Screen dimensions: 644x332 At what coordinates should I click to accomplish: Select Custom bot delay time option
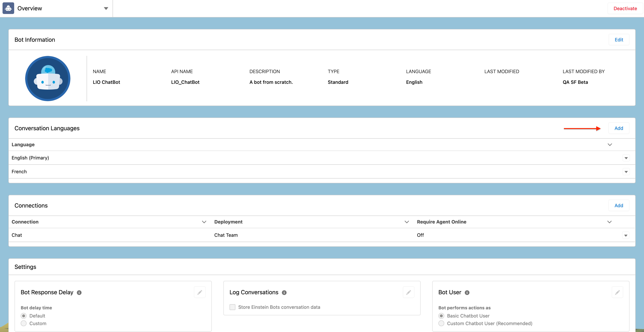(x=24, y=323)
